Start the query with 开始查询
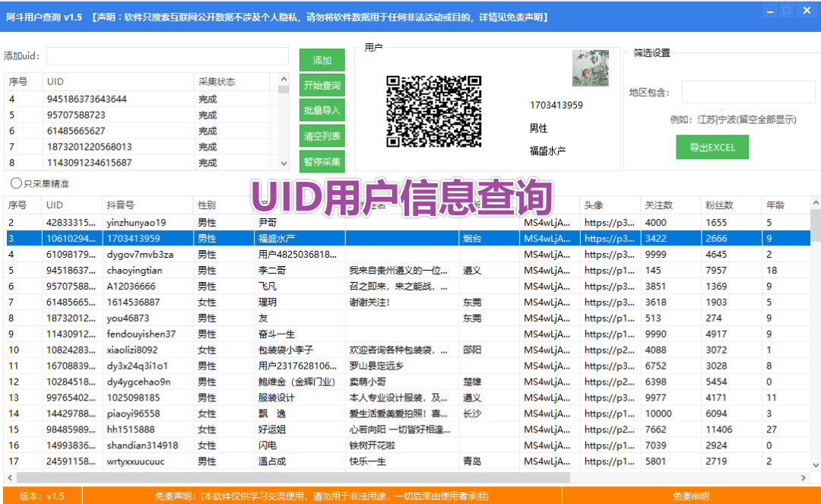Image resolution: width=821 pixels, height=504 pixels. point(322,85)
